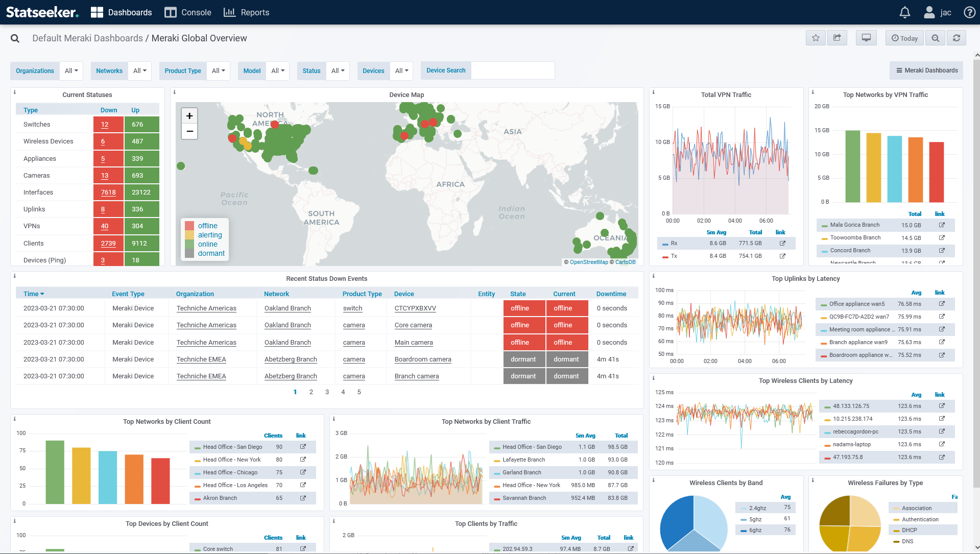
Task: Sort events by Downtime column
Action: coord(611,294)
